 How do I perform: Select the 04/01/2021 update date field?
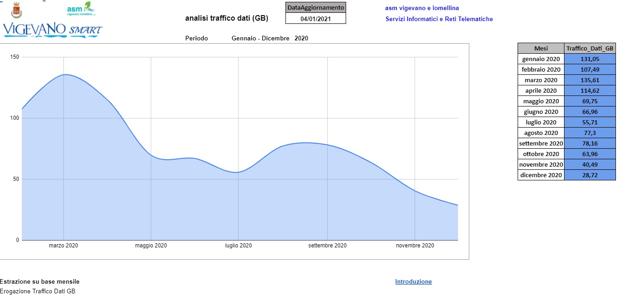click(x=315, y=19)
